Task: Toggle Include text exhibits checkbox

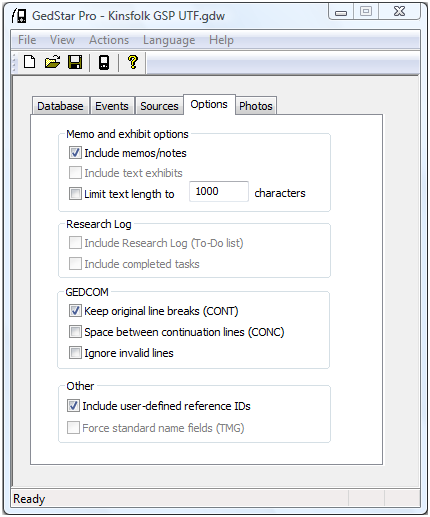Action: tap(75, 173)
